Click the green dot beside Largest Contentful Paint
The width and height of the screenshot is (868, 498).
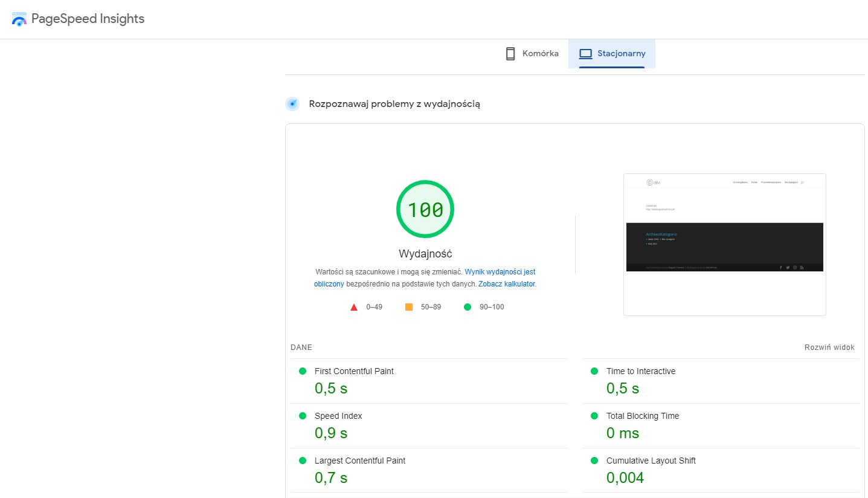click(x=303, y=461)
